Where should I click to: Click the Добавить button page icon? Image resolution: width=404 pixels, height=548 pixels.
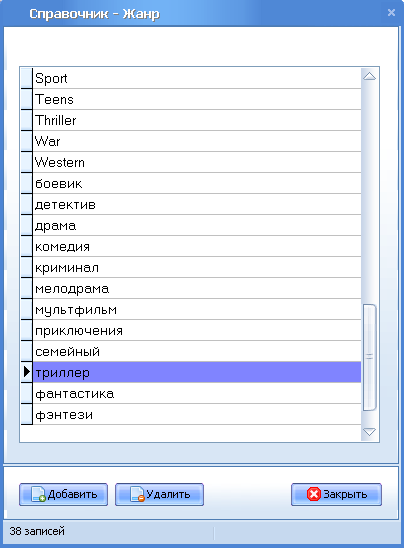coord(38,495)
